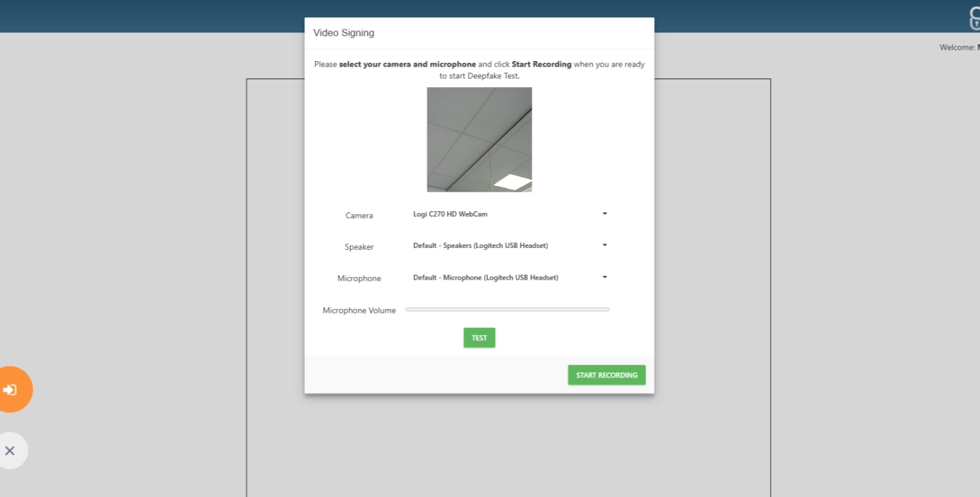
Task: Select the Speaker field label
Action: pyautogui.click(x=359, y=247)
